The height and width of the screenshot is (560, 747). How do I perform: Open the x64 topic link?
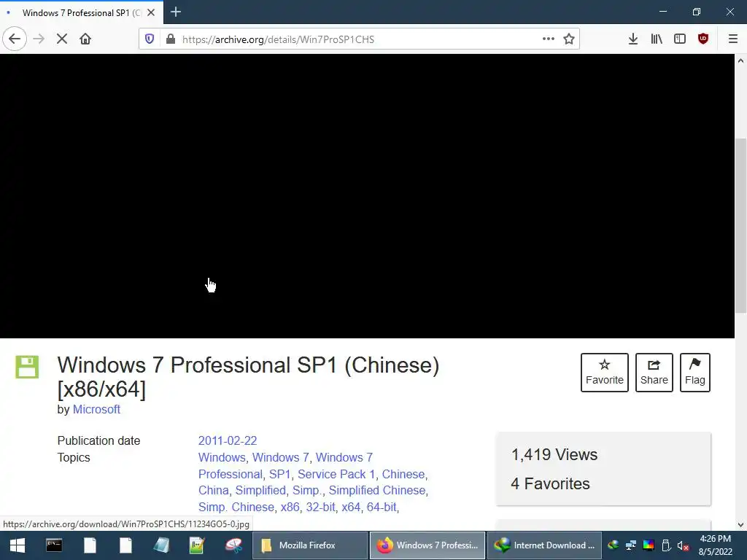[x=351, y=507]
